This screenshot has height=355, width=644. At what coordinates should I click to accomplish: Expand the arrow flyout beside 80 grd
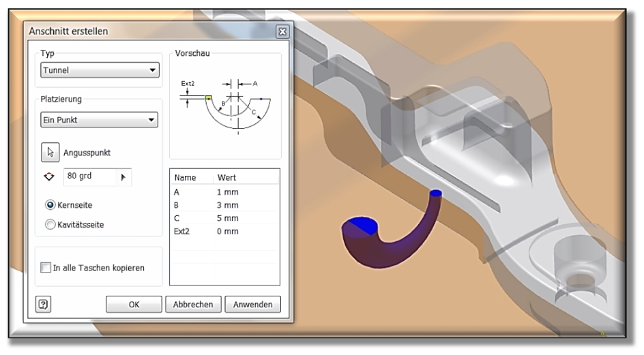click(123, 176)
